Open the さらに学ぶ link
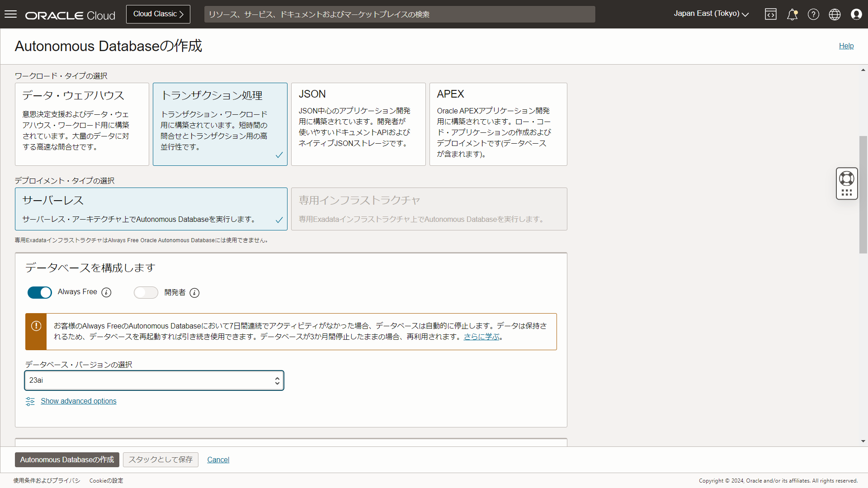Screen dimensions: 868x488 (482, 336)
